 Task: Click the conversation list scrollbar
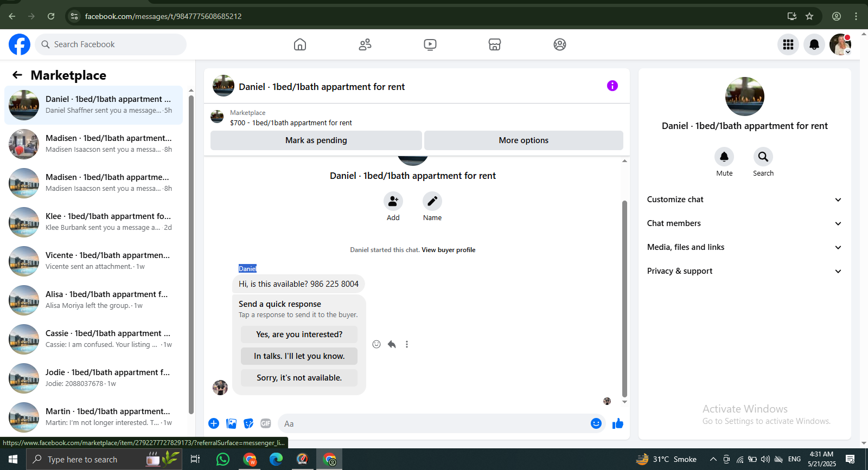(x=191, y=255)
